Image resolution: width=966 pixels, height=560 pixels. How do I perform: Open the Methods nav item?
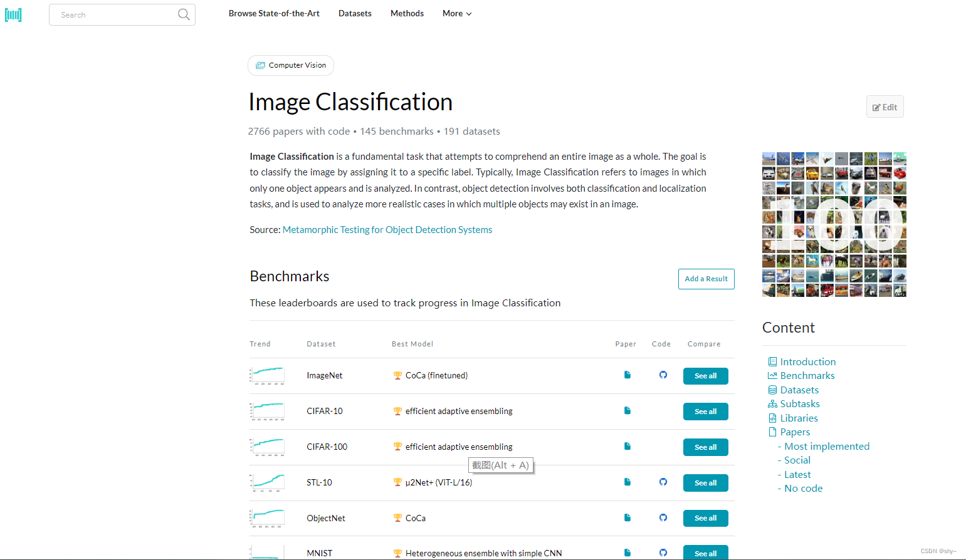(x=407, y=13)
